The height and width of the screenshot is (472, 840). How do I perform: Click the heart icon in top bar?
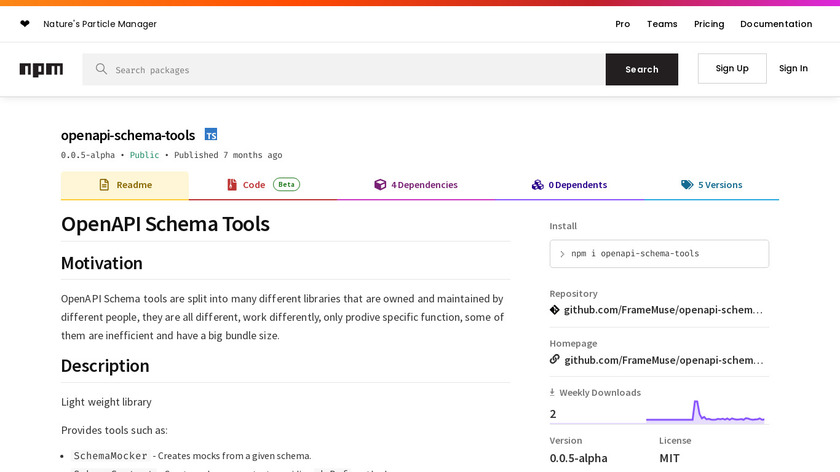click(x=25, y=24)
